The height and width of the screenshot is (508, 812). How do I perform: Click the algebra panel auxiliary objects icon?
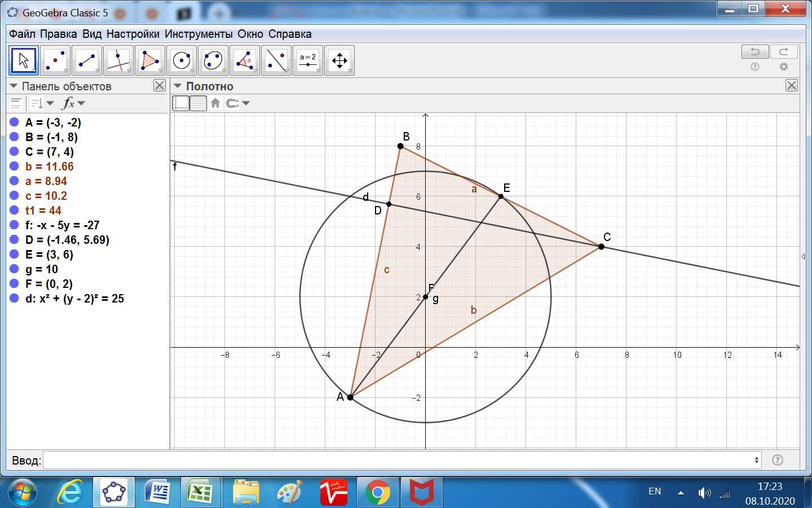pyautogui.click(x=16, y=103)
